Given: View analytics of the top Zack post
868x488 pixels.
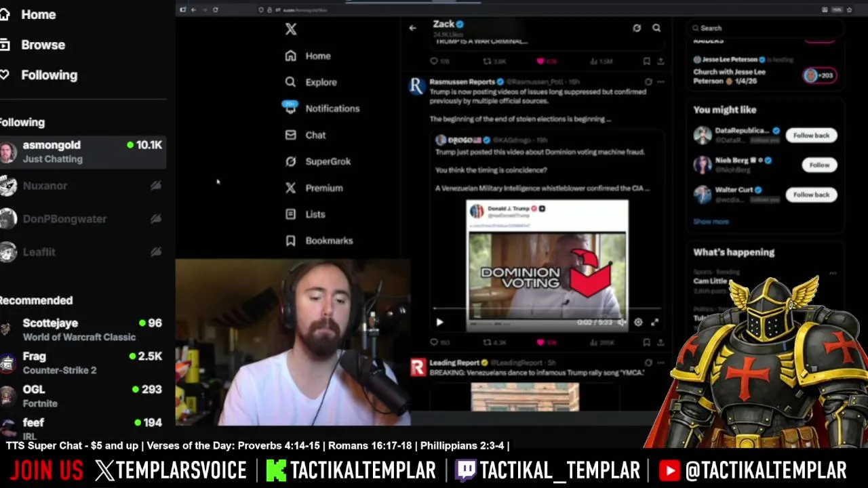Looking at the screenshot, I should 593,61.
